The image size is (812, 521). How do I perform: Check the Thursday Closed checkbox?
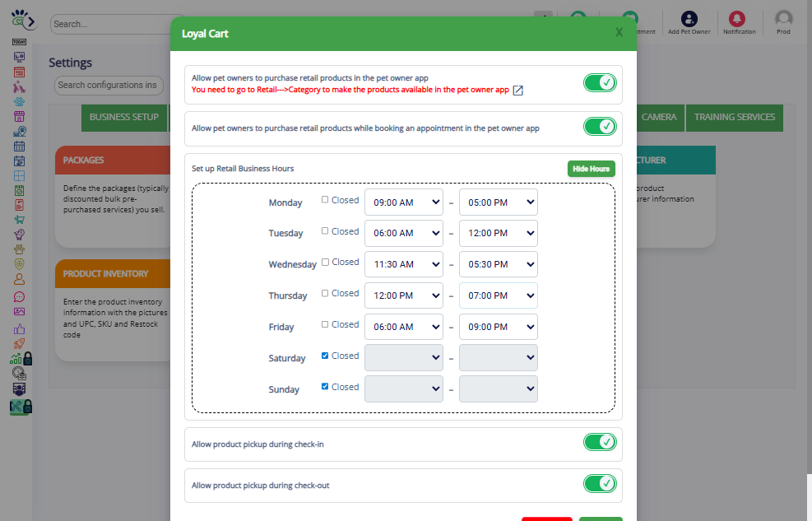pyautogui.click(x=325, y=293)
